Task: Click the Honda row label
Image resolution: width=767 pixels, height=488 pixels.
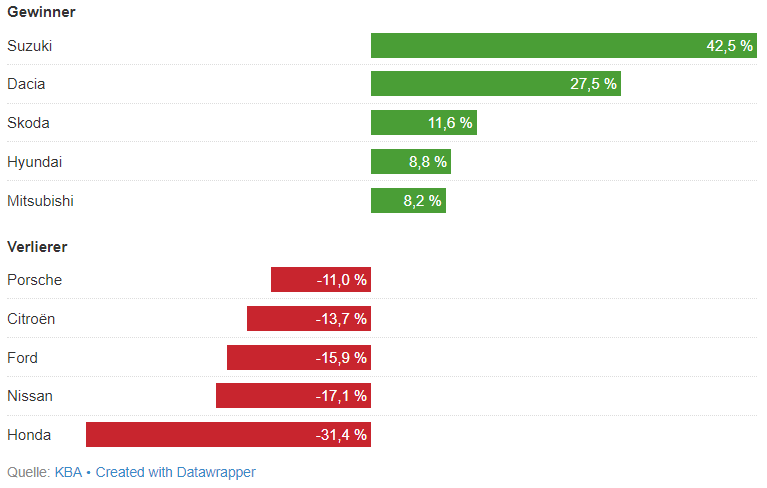Action: (29, 435)
